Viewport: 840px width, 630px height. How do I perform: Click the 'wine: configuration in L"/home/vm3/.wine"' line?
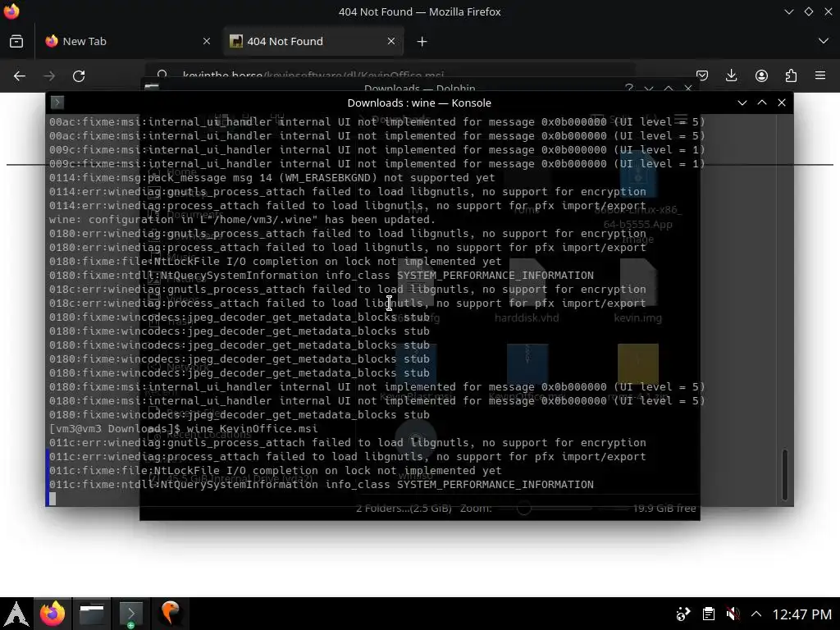pos(242,220)
